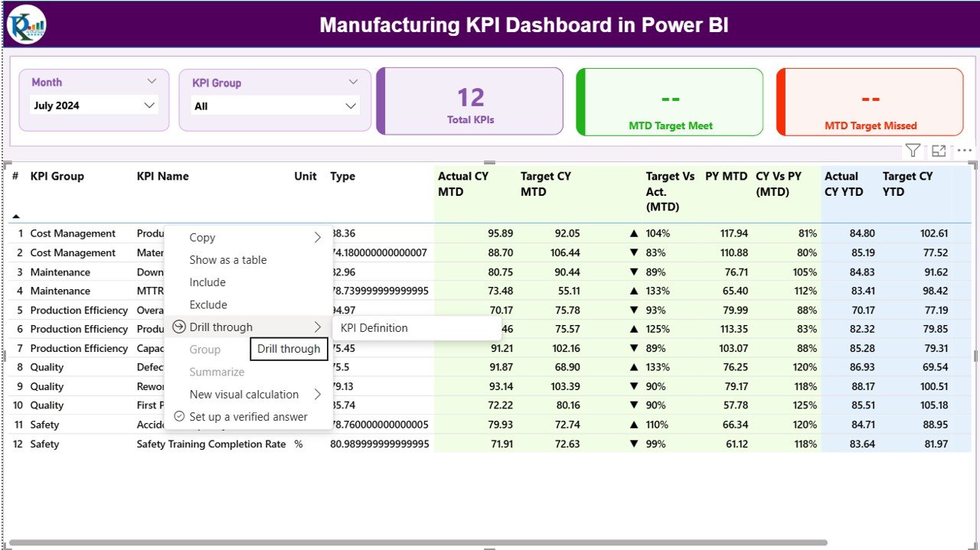Expand table to focus mode icon
Viewport: 980px width, 550px height.
[x=939, y=150]
